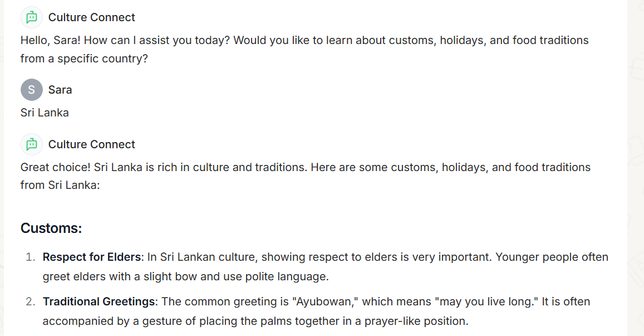Select the Culture Connect name above the "Hello, Sara!" message
The width and height of the screenshot is (644, 336).
(92, 17)
